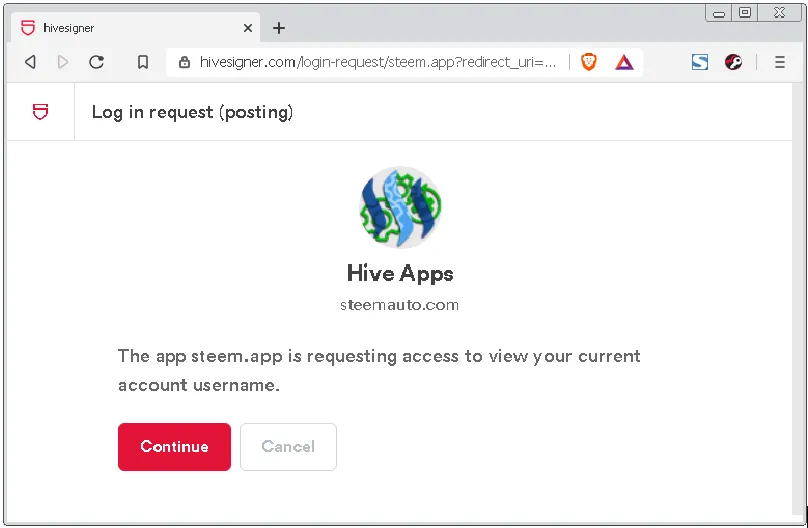Maximize the browser window

click(x=745, y=13)
